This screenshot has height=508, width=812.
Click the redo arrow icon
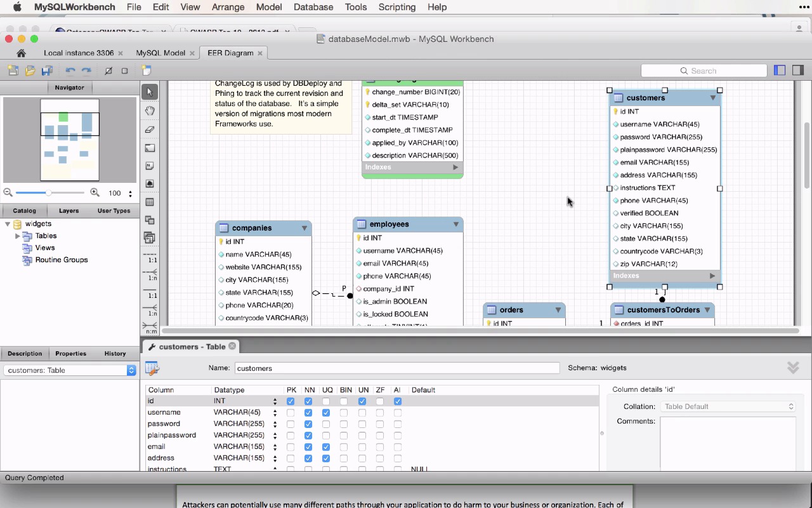coord(86,70)
